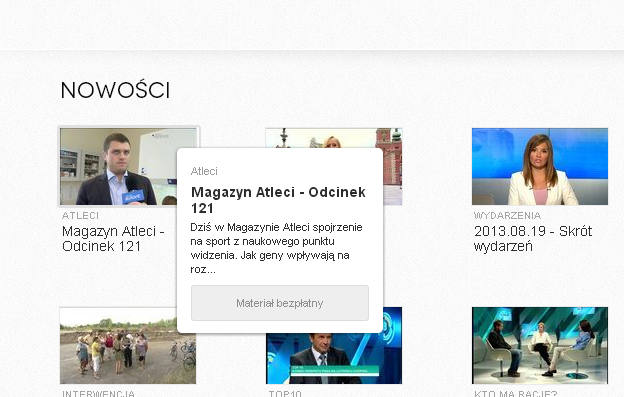Viewport: 624px width, 397px height.
Task: Open the 2013.08.19 Skrót wydarzeń title
Action: [x=533, y=239]
